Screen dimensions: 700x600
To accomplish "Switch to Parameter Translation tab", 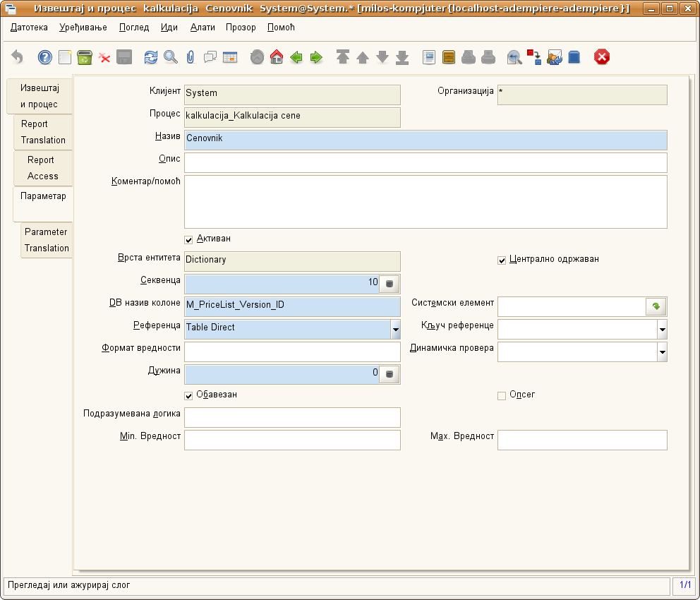I will coord(47,240).
